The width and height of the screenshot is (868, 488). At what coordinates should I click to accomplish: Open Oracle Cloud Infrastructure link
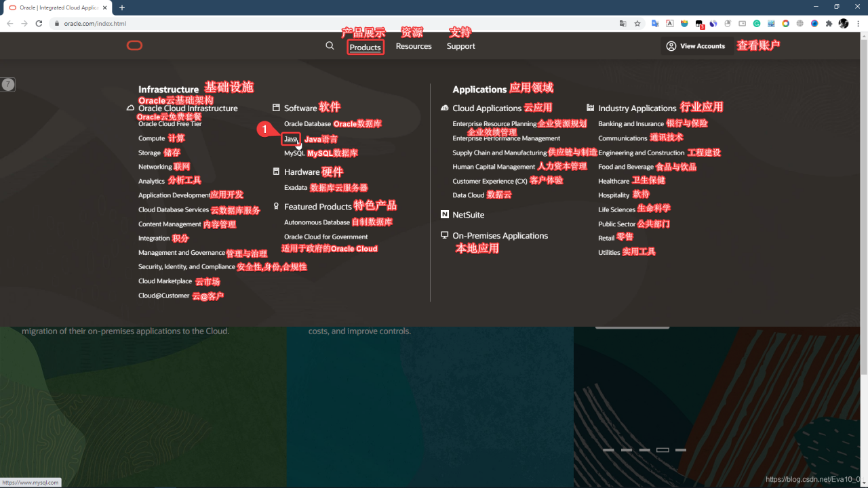(x=188, y=108)
